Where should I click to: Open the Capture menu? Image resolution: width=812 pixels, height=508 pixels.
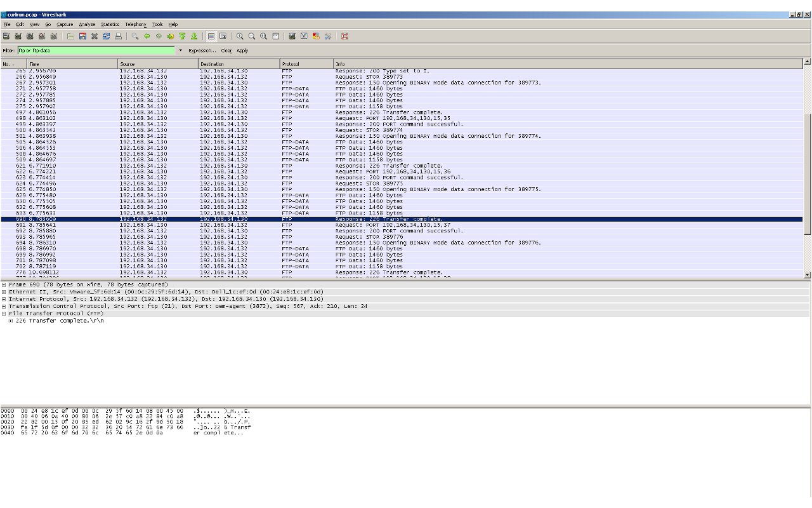pyautogui.click(x=65, y=24)
